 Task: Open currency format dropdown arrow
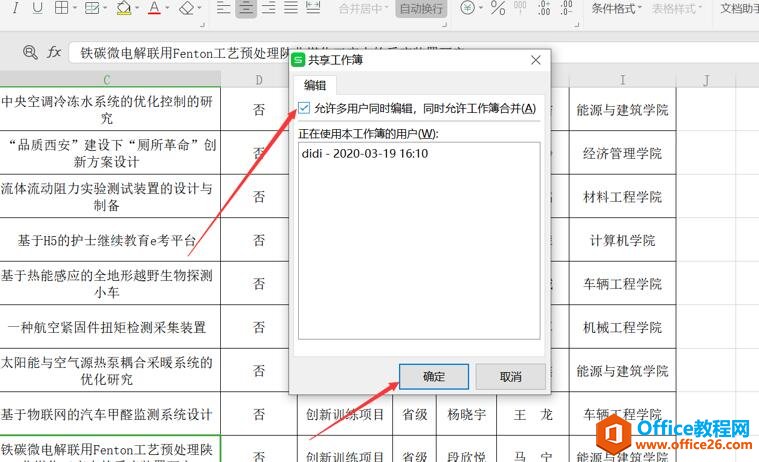point(481,8)
